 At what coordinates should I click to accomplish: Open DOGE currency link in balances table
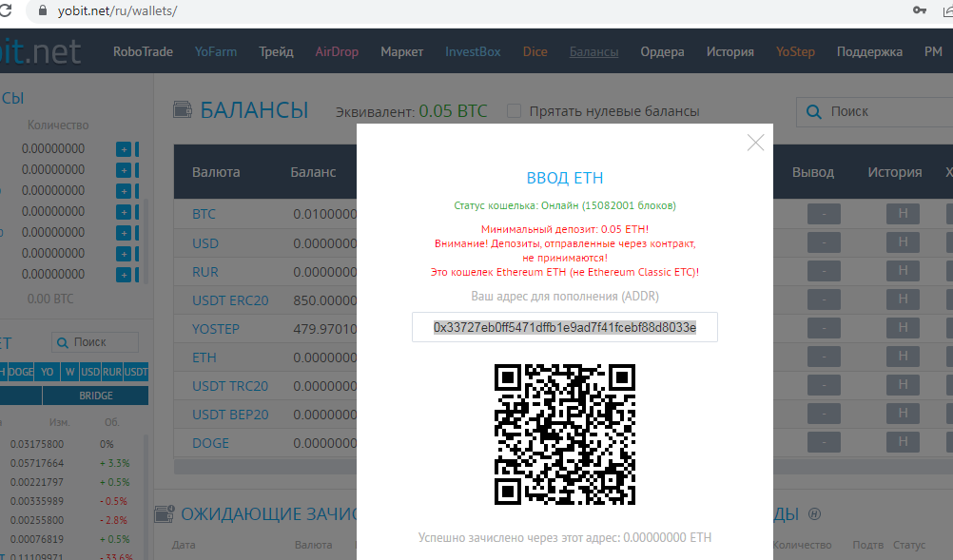click(210, 443)
